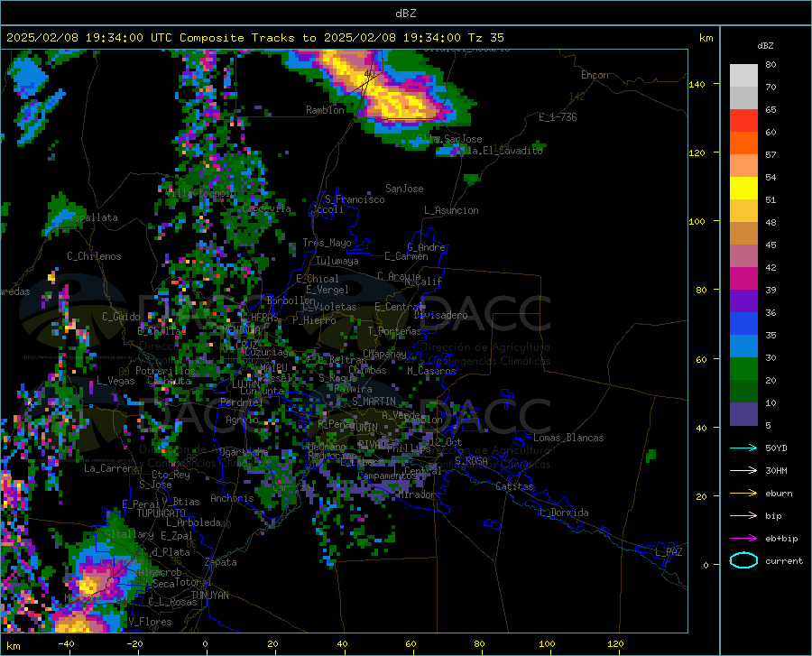This screenshot has height=656, width=812.
Task: Select the orange 57 dBZ legend swatch
Action: 743,143
